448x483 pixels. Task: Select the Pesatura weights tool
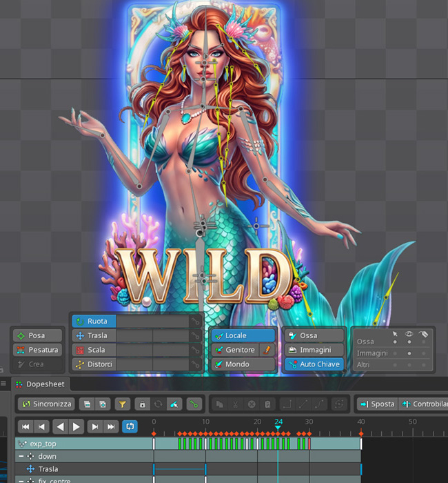[37, 350]
